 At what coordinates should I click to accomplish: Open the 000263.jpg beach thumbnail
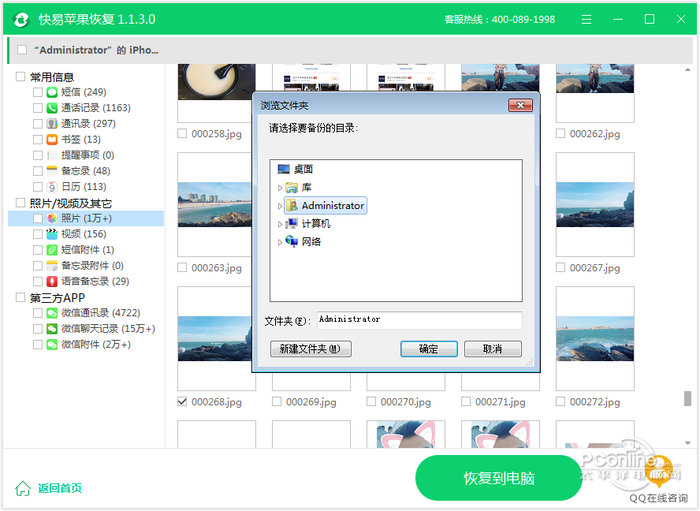(214, 204)
